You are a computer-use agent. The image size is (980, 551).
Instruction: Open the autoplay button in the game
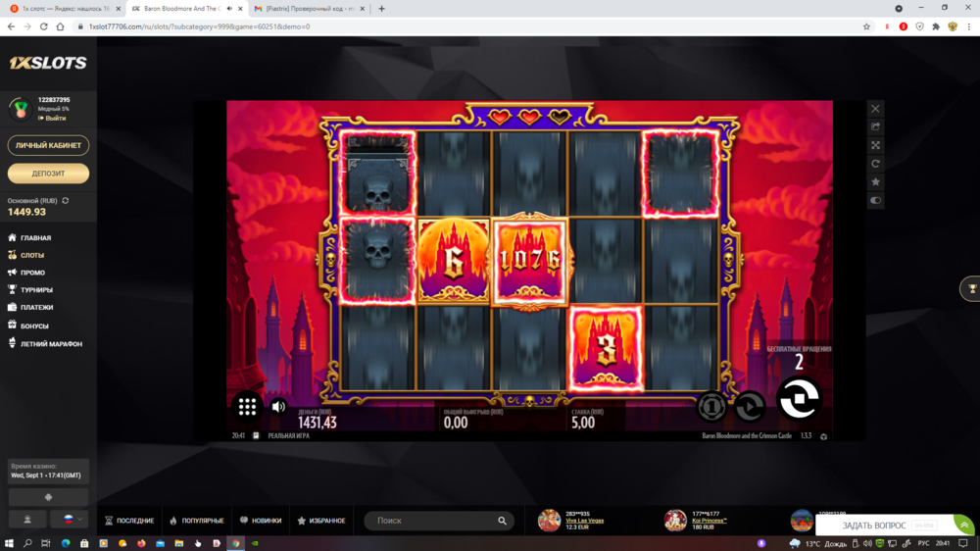pos(750,407)
